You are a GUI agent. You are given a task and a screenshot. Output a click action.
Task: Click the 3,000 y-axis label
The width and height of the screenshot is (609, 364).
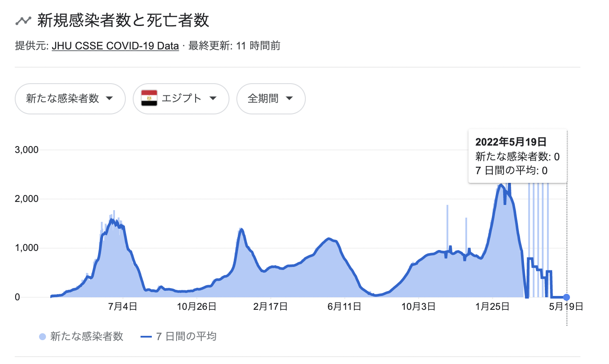(x=27, y=150)
